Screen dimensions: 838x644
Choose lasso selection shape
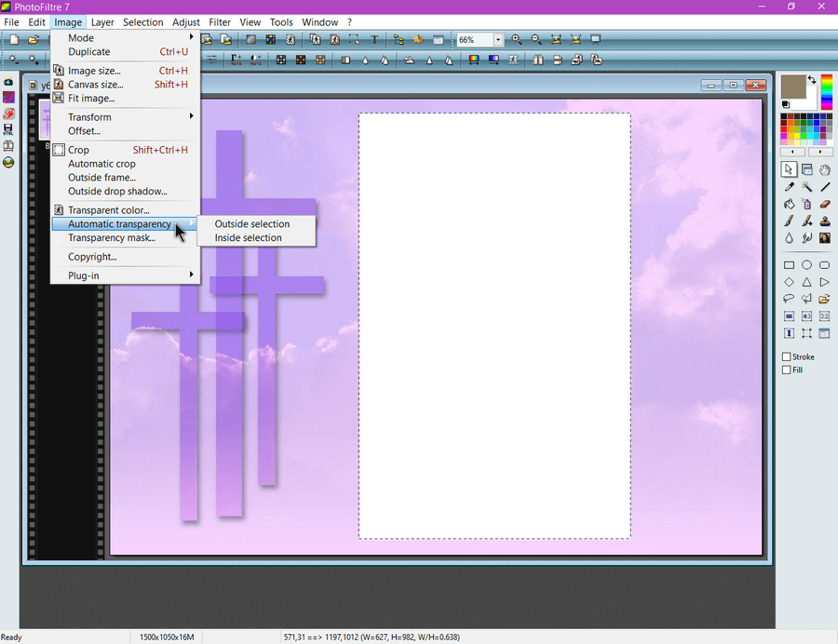(x=789, y=299)
